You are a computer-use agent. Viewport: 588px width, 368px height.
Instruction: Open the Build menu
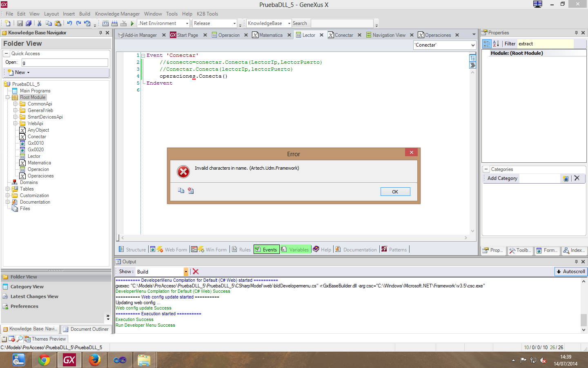[x=85, y=13]
